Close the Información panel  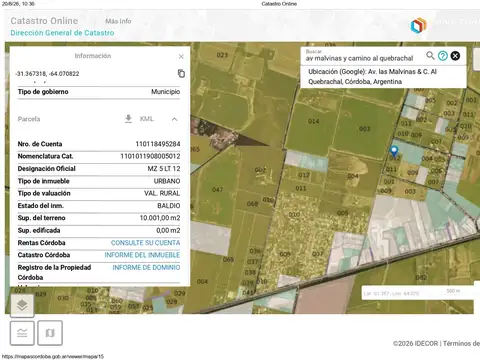[x=181, y=56]
